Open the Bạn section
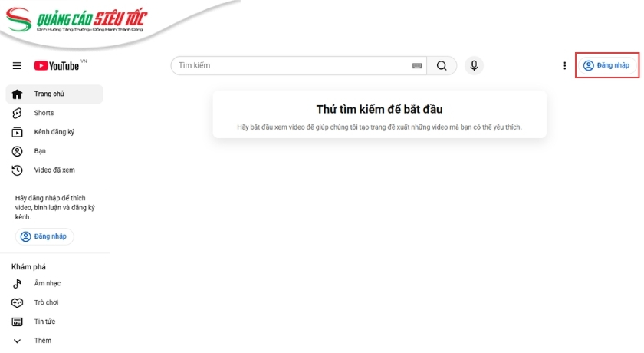This screenshot has height=353, width=644. point(54,151)
